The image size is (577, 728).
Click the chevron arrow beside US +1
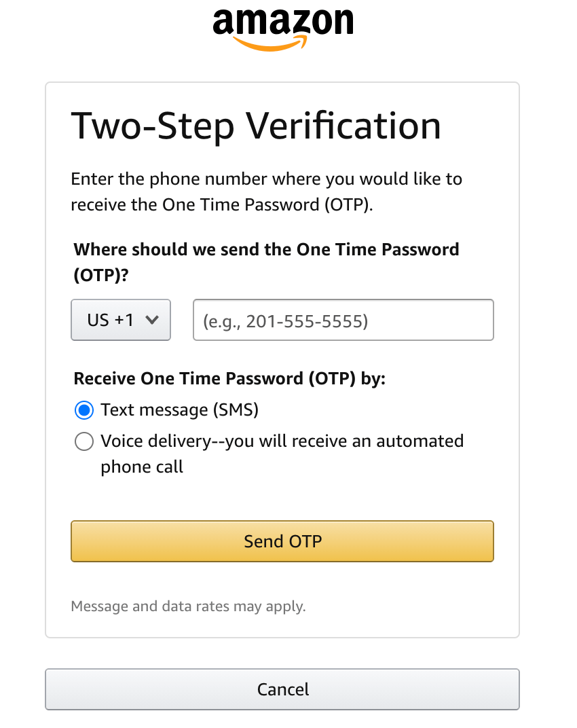point(152,320)
